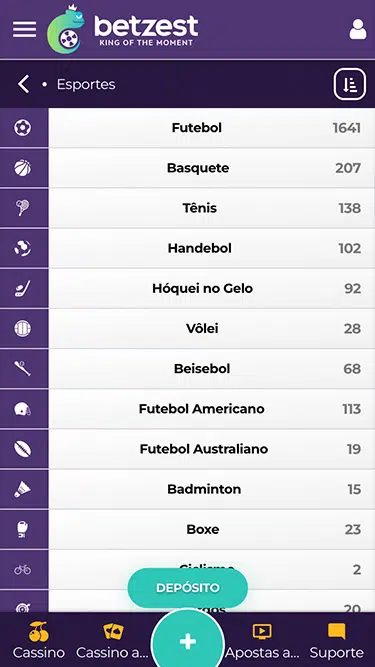This screenshot has width=375, height=667.
Task: Go back using the left chevron arrow
Action: click(x=23, y=84)
